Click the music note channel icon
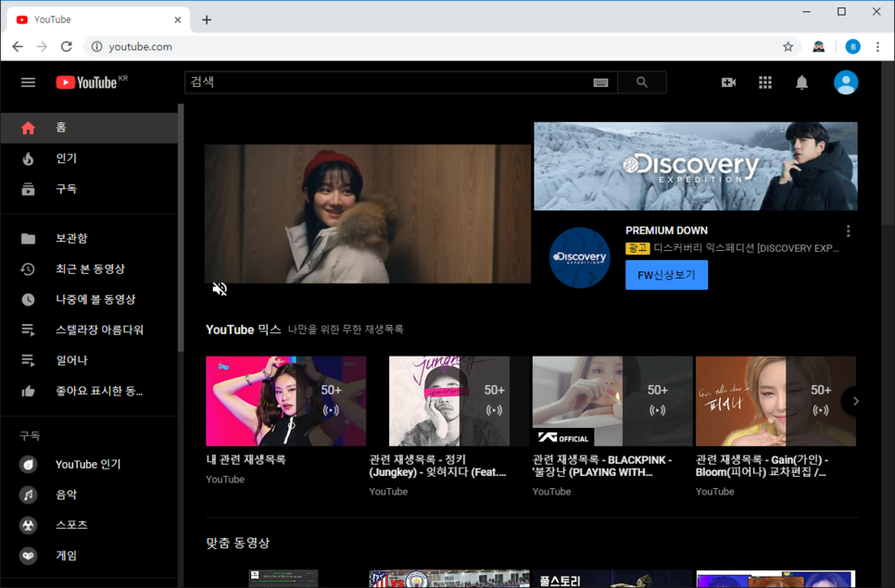 [x=28, y=494]
